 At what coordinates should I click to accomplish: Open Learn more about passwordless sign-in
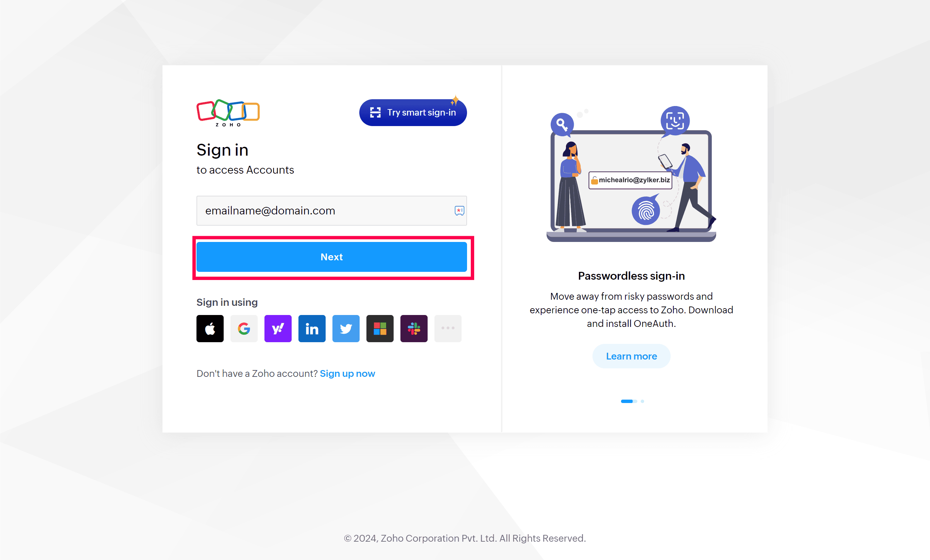631,356
